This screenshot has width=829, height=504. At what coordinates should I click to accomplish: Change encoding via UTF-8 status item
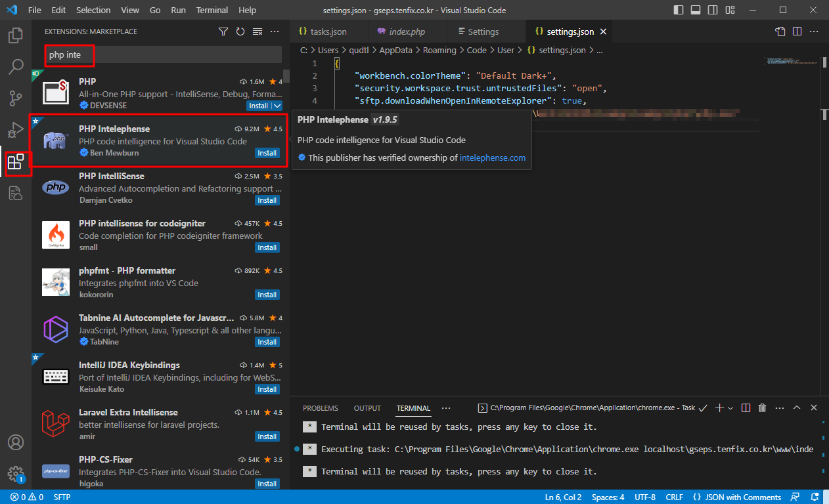pyautogui.click(x=645, y=497)
